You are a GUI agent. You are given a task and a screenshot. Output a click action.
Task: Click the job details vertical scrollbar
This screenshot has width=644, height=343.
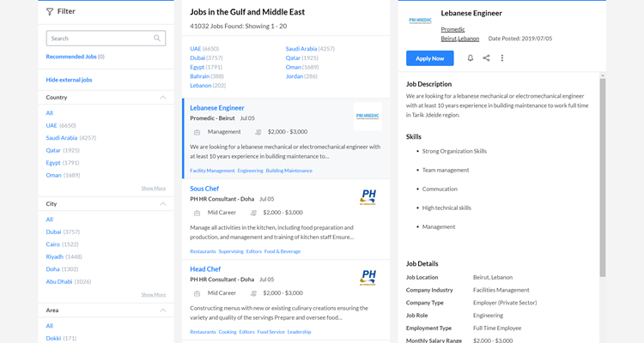603,171
